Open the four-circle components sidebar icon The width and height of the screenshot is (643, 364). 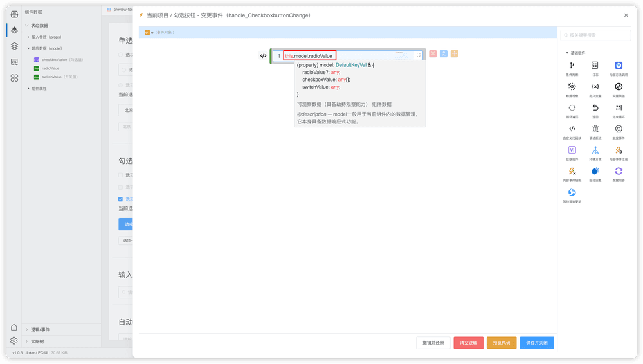pyautogui.click(x=14, y=78)
